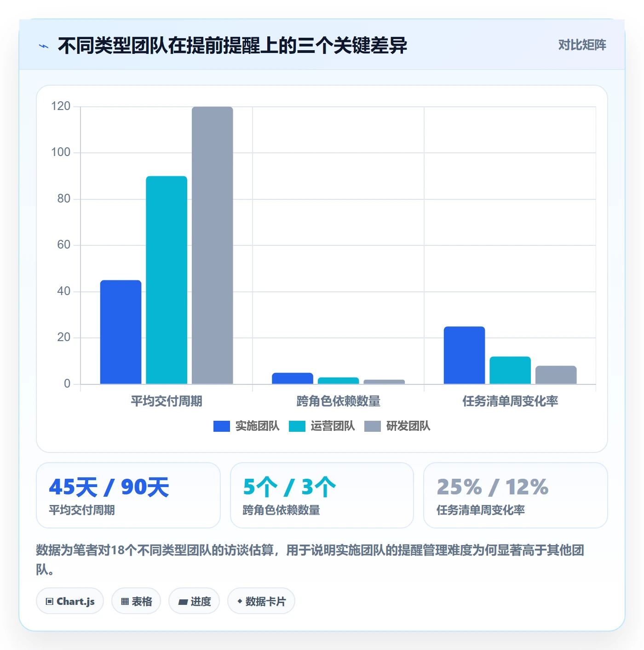Click the 研发团队 bar for 平均交付周期
Screen dimensions: 644x650
(213, 245)
